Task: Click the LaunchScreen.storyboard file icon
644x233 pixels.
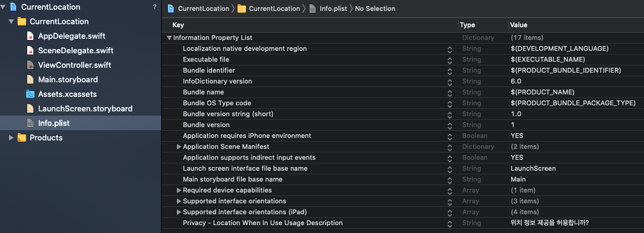Action: (x=30, y=109)
